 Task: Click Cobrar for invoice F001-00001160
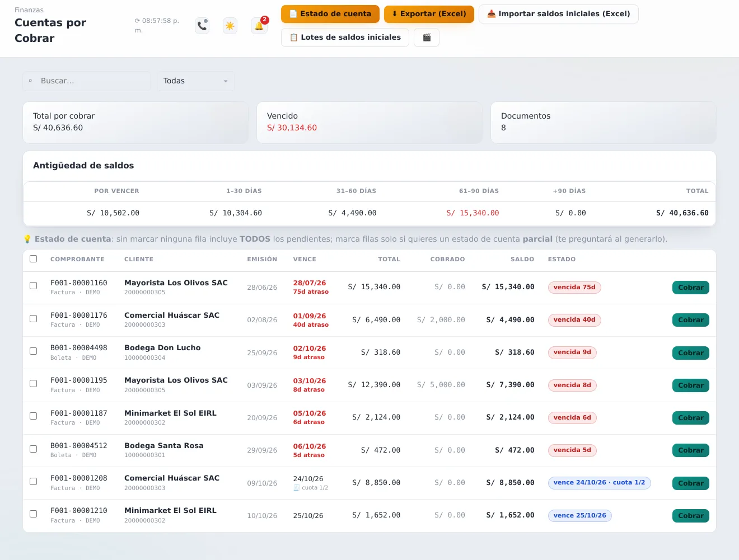click(690, 288)
